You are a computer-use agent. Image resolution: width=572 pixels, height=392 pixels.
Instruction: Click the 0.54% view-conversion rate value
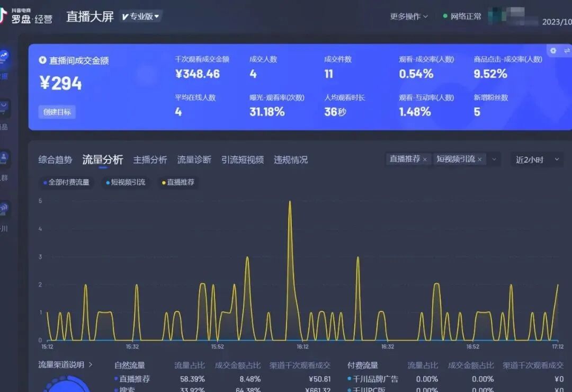tap(416, 74)
